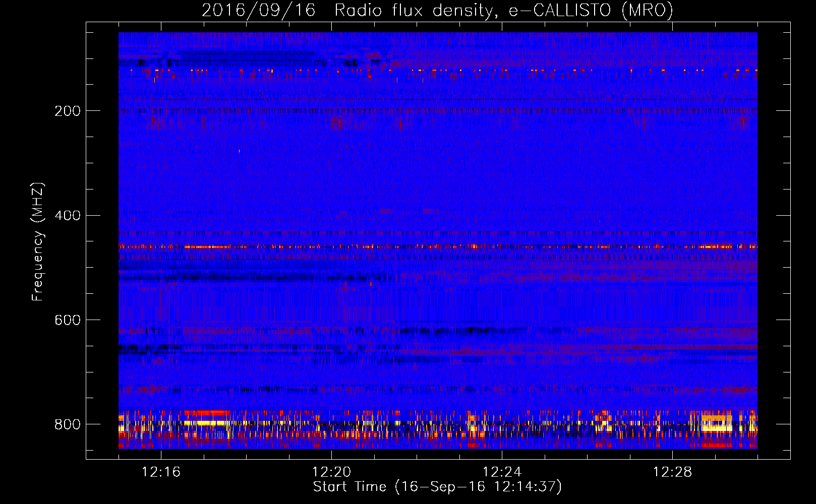The image size is (816, 504).
Task: Click the 'Start Time (16-Sep-16 12:14:37)' label
Action: tap(437, 487)
